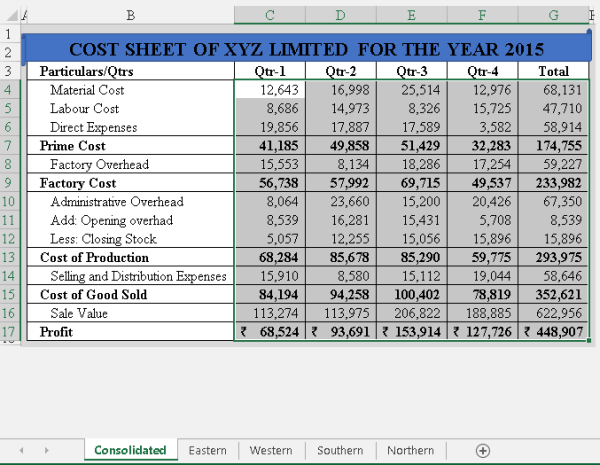
Task: Click column B header
Action: pos(131,15)
